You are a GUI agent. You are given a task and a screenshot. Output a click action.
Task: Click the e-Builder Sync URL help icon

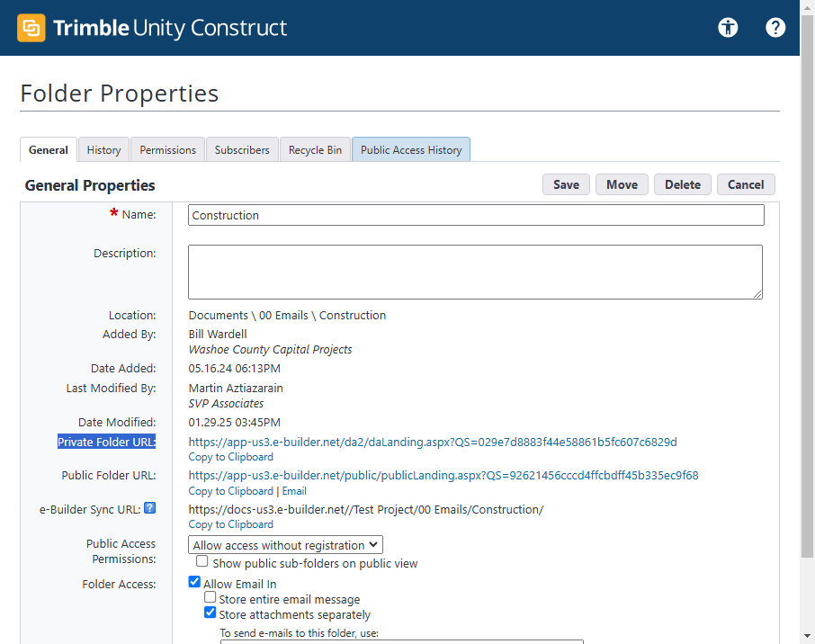[149, 508]
